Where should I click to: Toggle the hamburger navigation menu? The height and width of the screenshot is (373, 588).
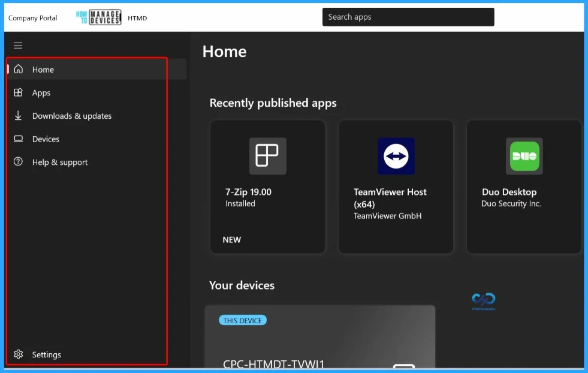[18, 46]
